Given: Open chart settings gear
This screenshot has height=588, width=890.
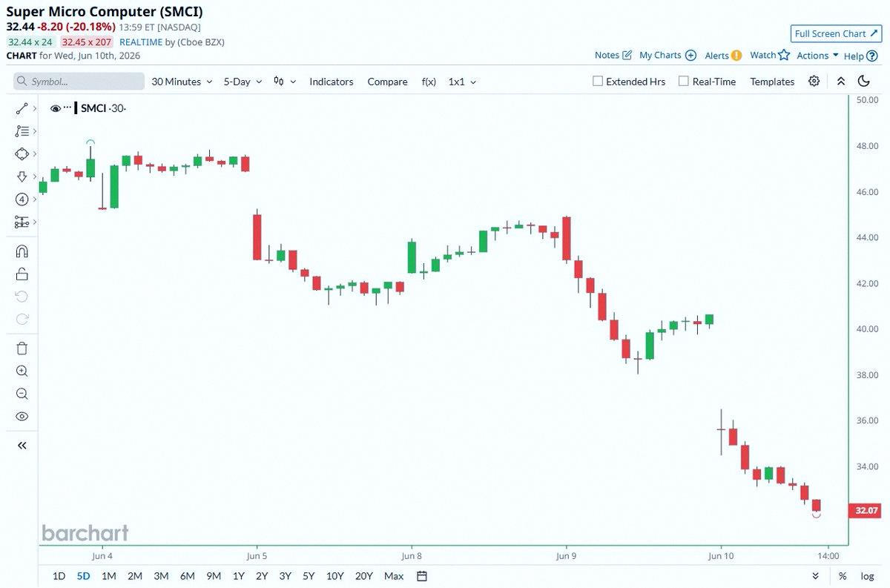Looking at the screenshot, I should click(x=814, y=82).
